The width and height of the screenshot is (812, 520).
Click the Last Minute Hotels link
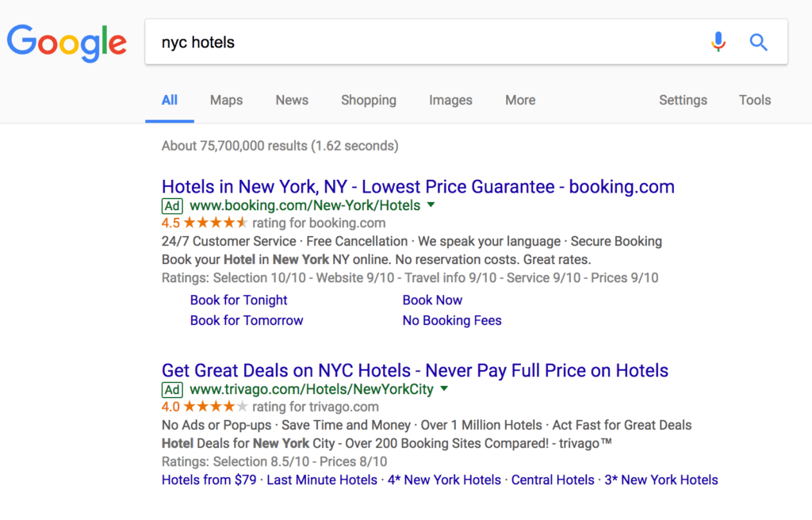click(321, 480)
